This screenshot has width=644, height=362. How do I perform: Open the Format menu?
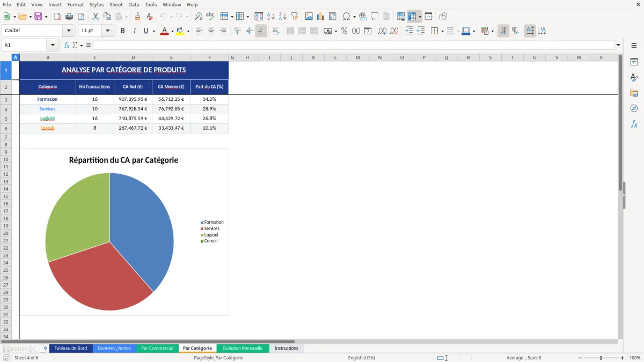[75, 4]
